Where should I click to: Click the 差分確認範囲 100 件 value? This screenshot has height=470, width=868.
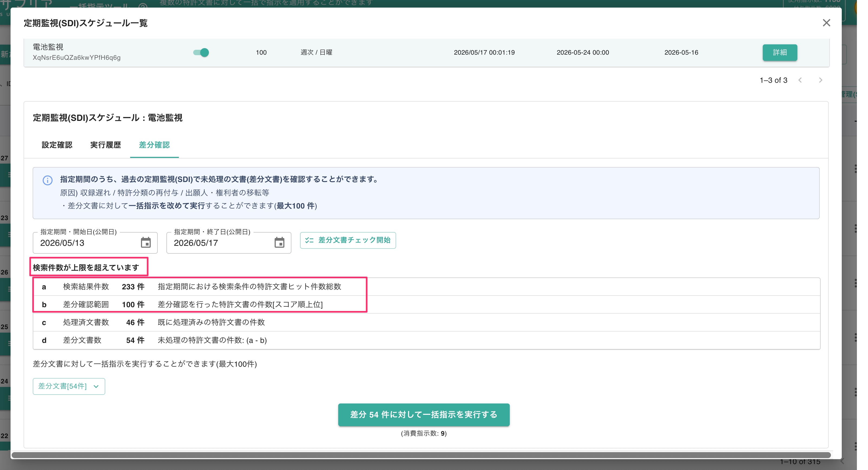[x=133, y=305]
